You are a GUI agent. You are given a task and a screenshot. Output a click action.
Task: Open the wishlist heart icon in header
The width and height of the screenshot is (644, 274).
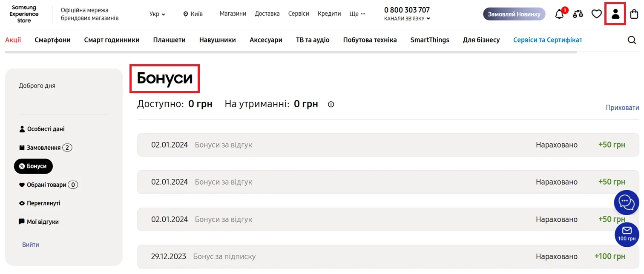pos(596,14)
